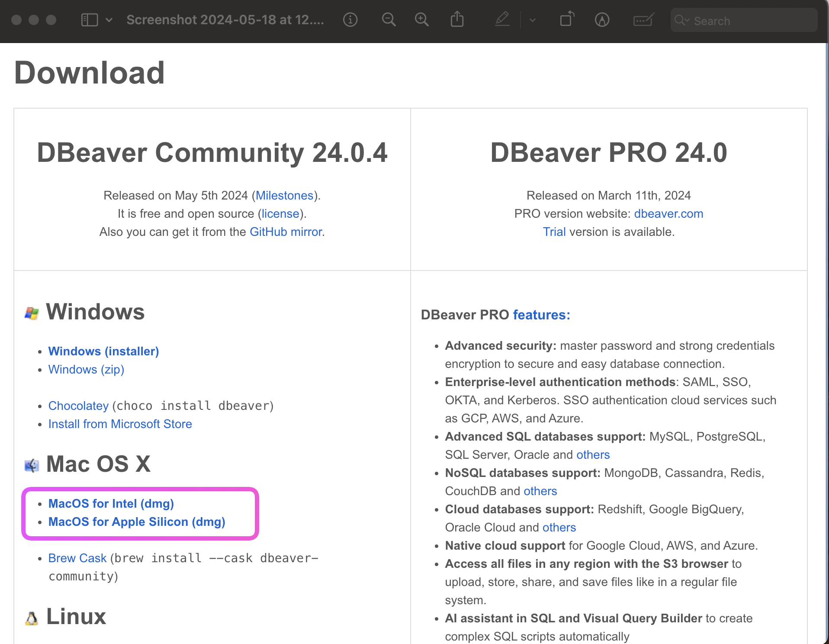Expand the highlight color dropdown arrow
The image size is (829, 644).
click(x=532, y=20)
